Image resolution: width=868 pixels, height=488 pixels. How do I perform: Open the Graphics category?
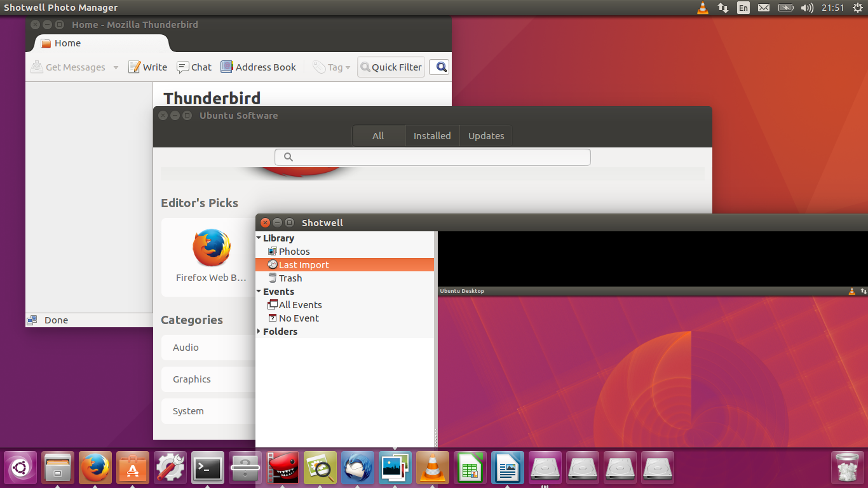point(208,379)
